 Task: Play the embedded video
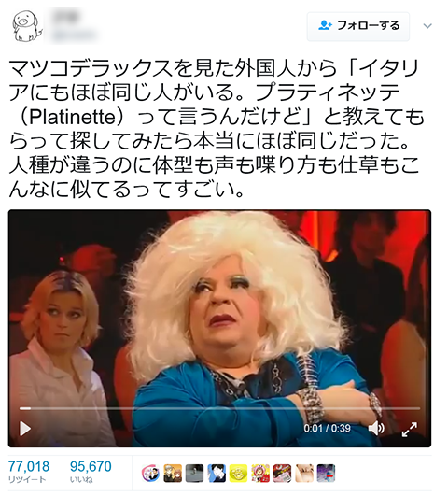pyautogui.click(x=25, y=429)
